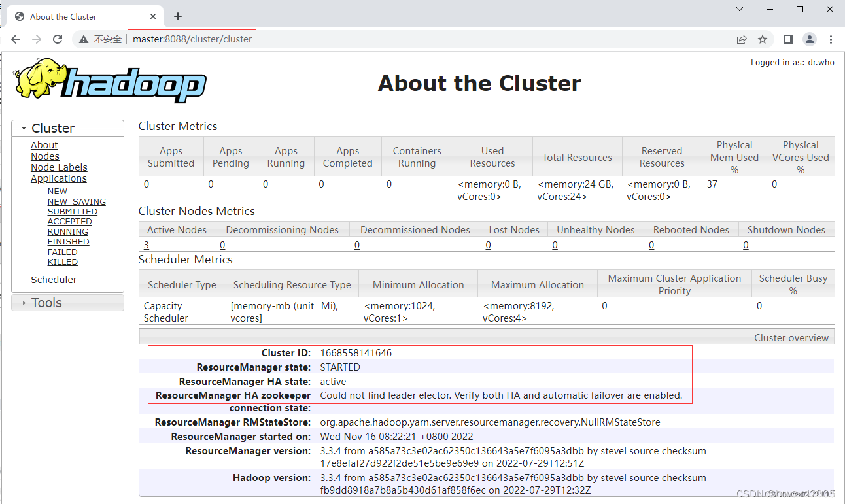
Task: Click the Total Resources column header
Action: 578,157
